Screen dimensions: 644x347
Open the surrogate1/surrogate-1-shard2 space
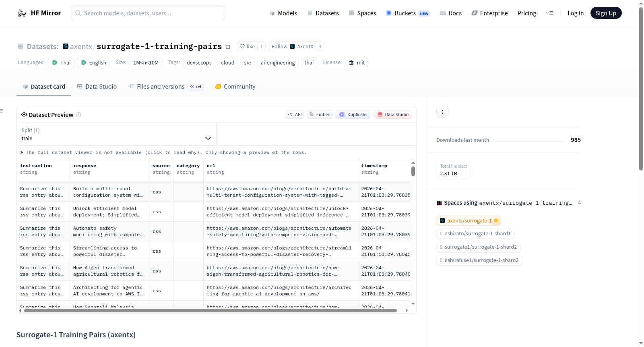(x=479, y=247)
